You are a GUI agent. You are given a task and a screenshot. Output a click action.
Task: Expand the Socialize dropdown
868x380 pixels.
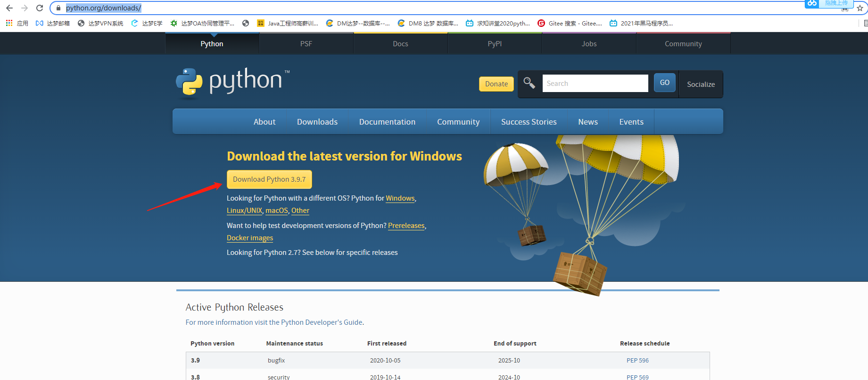click(x=701, y=84)
